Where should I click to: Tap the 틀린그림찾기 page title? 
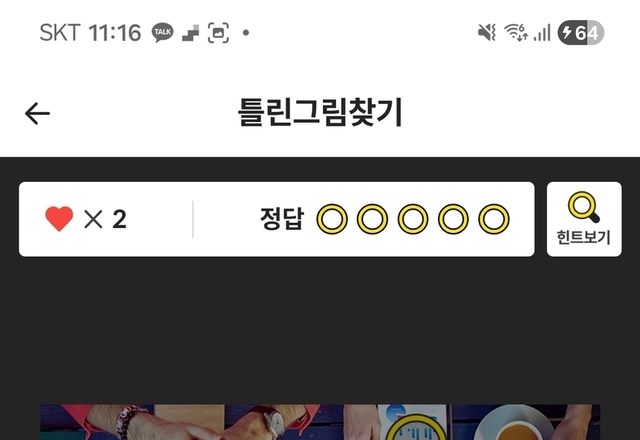(320, 112)
